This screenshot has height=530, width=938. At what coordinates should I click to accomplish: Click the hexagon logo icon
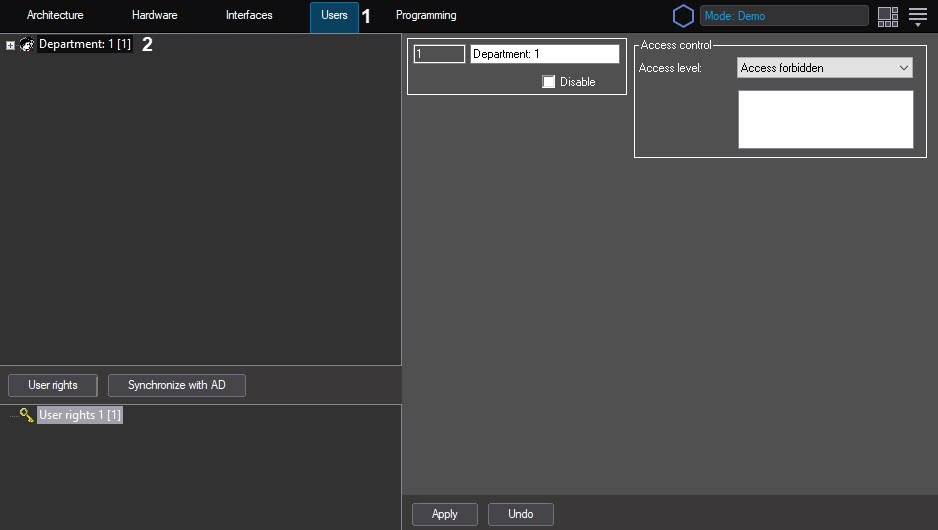(x=683, y=16)
